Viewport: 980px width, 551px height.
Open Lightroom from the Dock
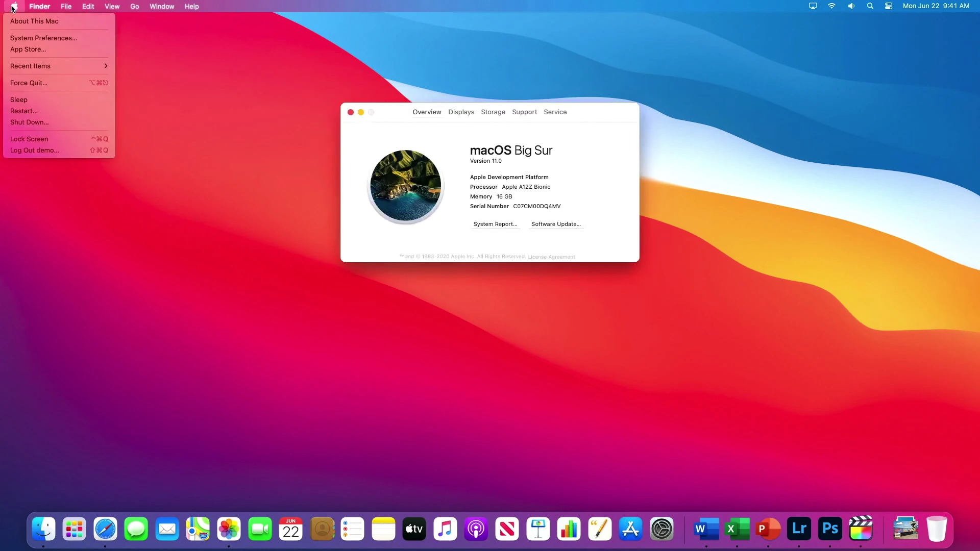coord(799,529)
